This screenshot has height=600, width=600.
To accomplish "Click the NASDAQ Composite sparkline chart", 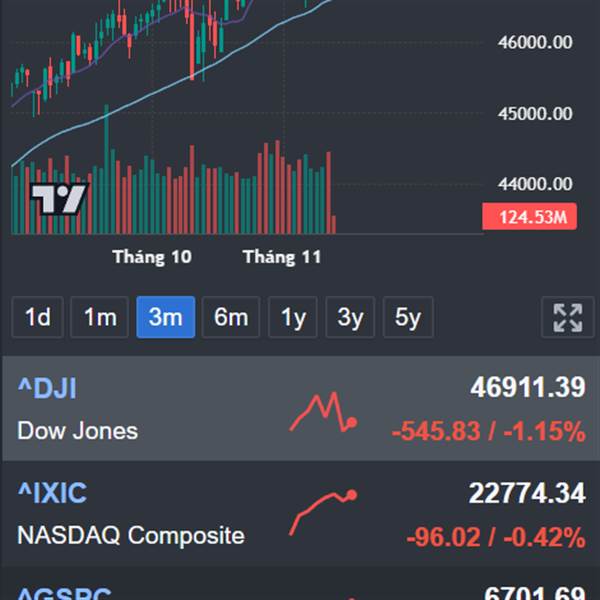I will (x=323, y=511).
